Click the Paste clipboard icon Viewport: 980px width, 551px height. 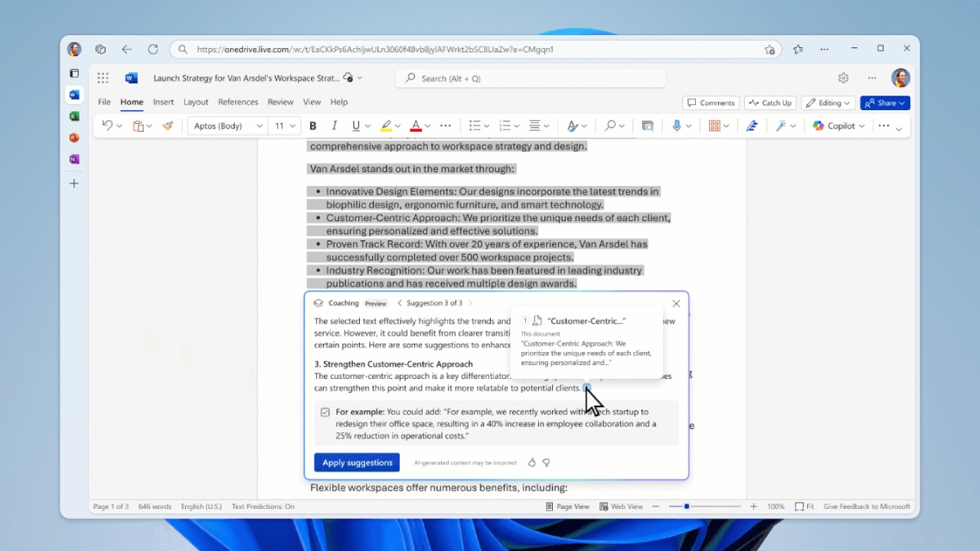click(x=139, y=126)
